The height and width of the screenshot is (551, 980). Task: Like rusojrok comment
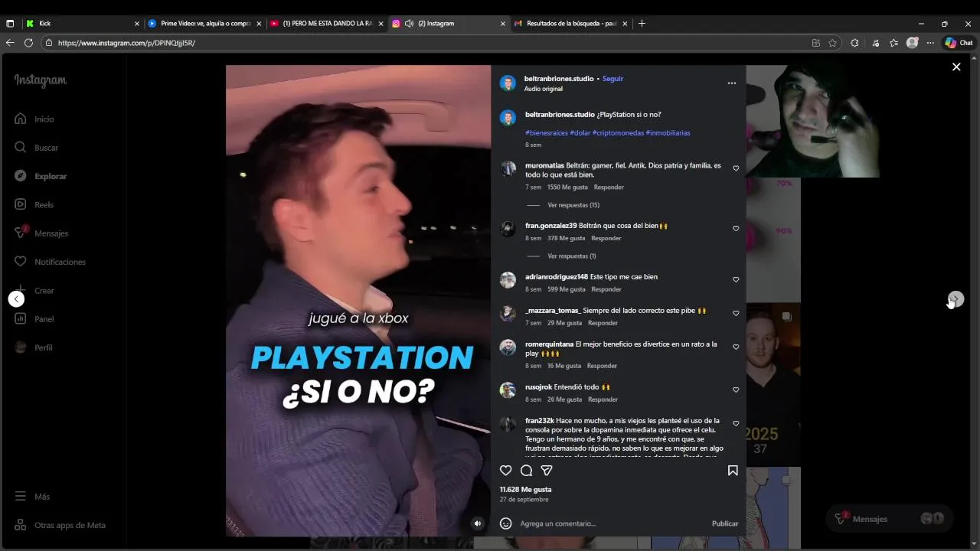click(736, 390)
